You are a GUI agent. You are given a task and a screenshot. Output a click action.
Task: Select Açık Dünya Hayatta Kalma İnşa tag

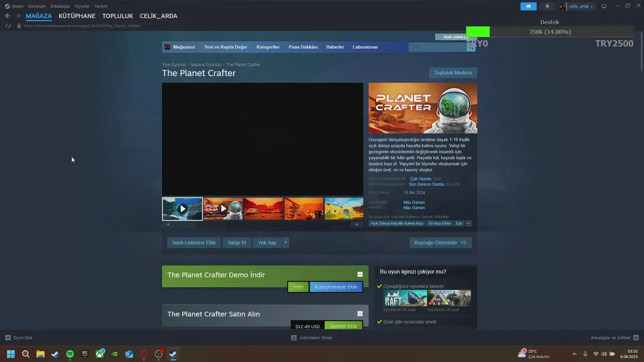(x=397, y=223)
